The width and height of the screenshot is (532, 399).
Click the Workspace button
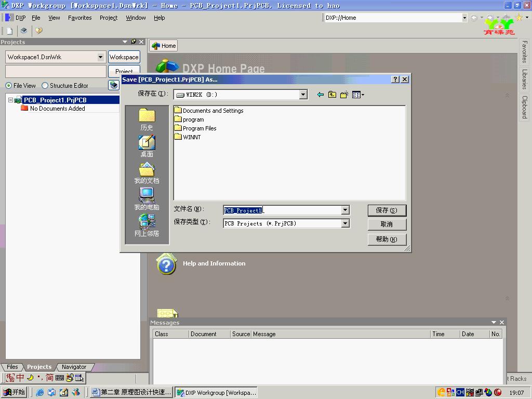point(124,57)
